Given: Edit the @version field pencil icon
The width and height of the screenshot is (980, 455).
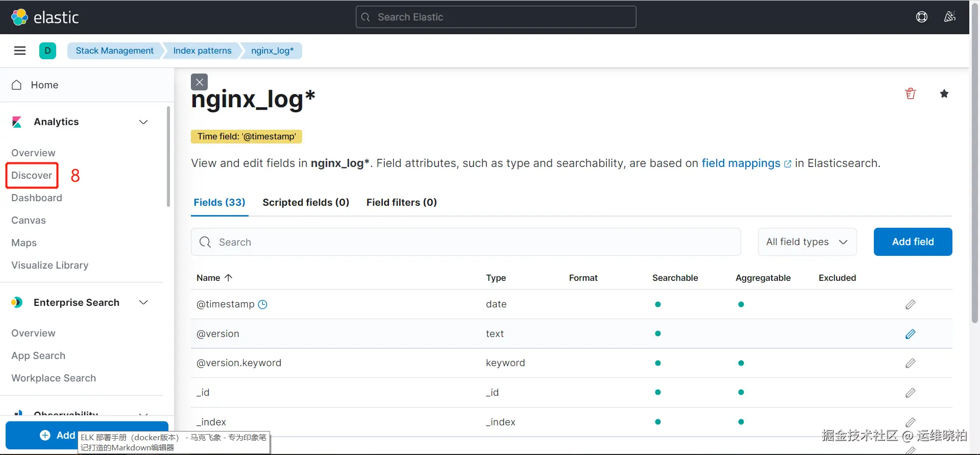Looking at the screenshot, I should pos(910,334).
